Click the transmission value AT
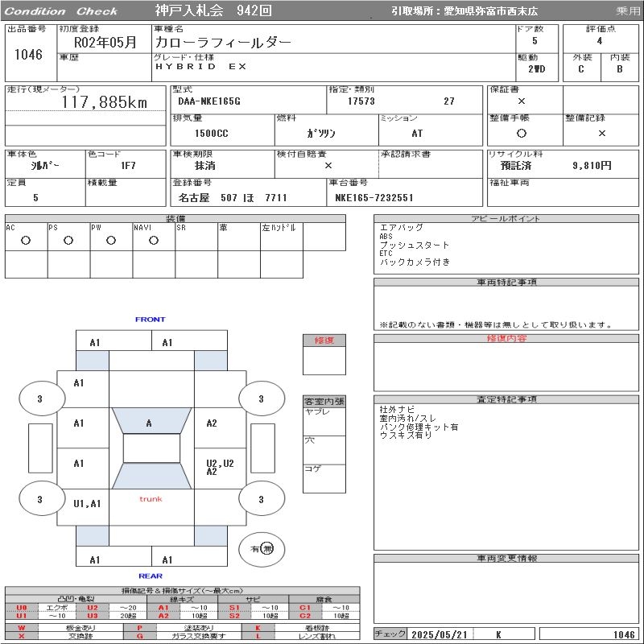 (x=417, y=134)
